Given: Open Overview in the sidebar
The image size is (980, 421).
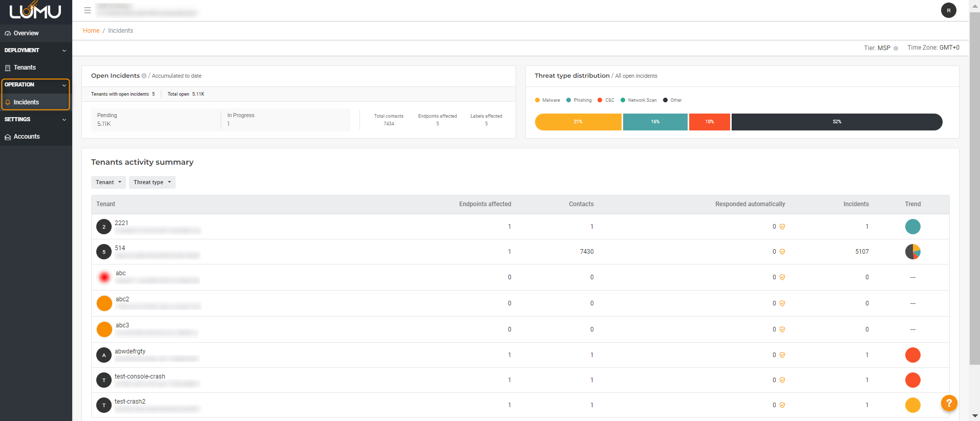Looking at the screenshot, I should (26, 33).
